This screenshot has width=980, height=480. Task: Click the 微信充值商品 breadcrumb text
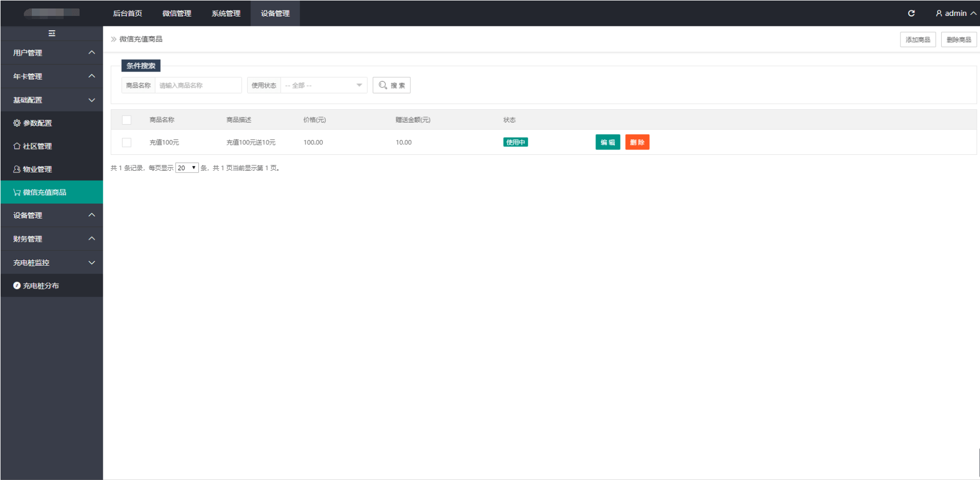click(x=141, y=39)
